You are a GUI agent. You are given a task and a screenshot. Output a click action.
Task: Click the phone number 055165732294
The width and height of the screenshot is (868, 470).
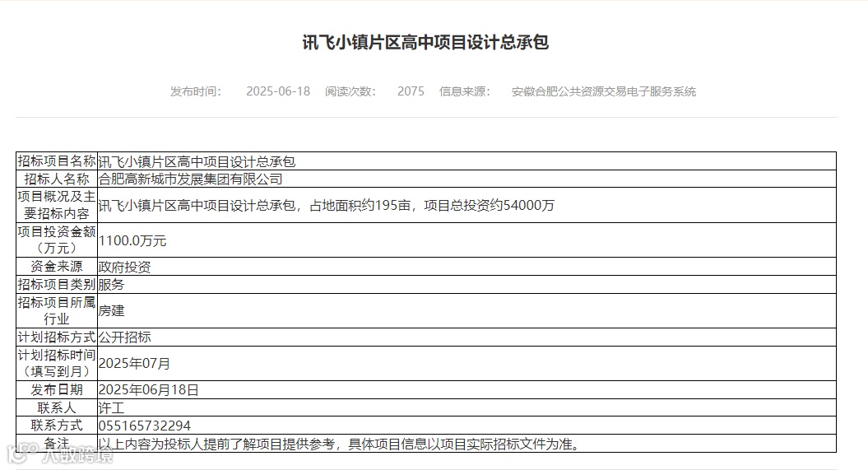pyautogui.click(x=145, y=426)
